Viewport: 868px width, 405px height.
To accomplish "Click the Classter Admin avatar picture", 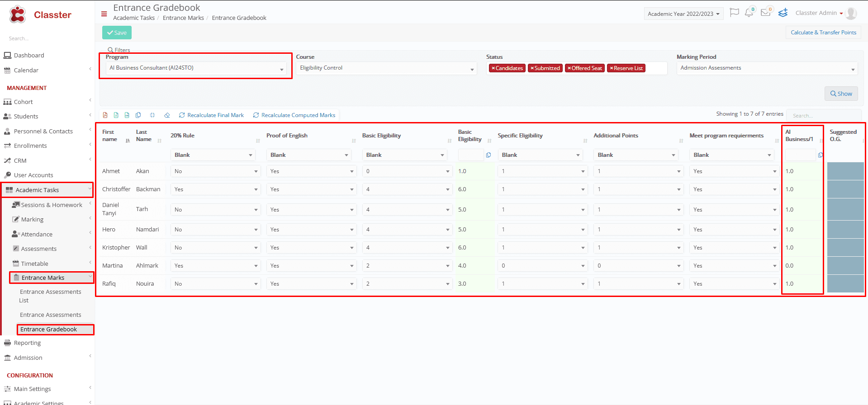I will (851, 14).
